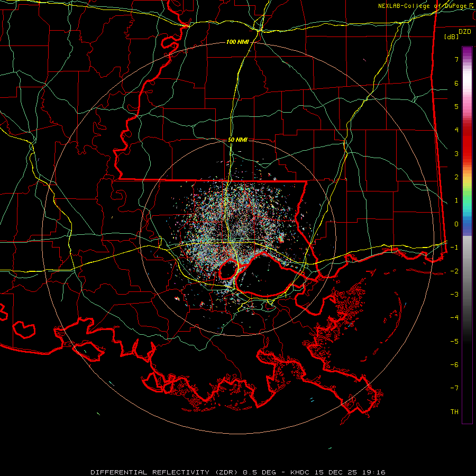476x476 pixels.
Task: Click the -7 value on the ZDR color scale
Action: click(454, 388)
